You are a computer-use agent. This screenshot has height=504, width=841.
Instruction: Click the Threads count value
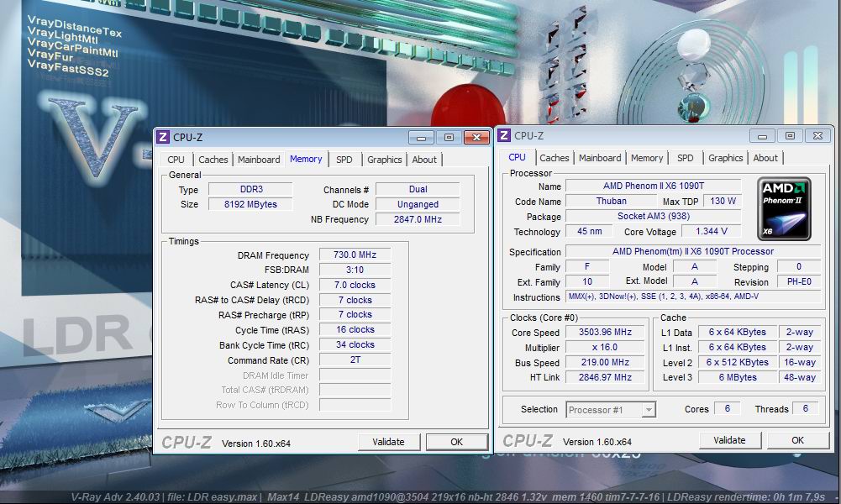805,408
